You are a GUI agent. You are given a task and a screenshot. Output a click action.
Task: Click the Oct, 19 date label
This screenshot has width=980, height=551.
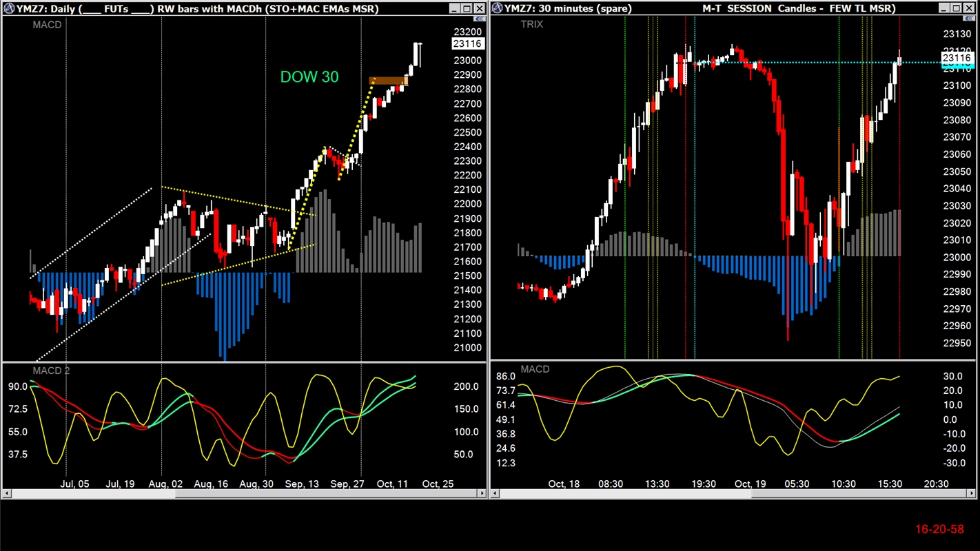[x=750, y=484]
